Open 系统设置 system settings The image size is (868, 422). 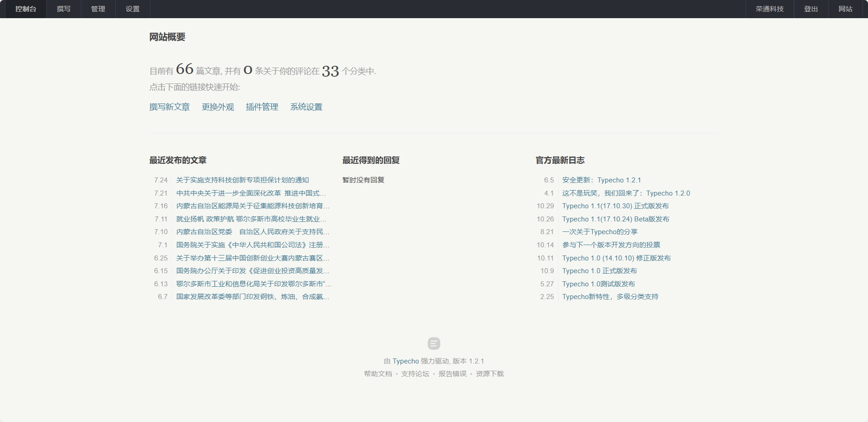pos(306,107)
